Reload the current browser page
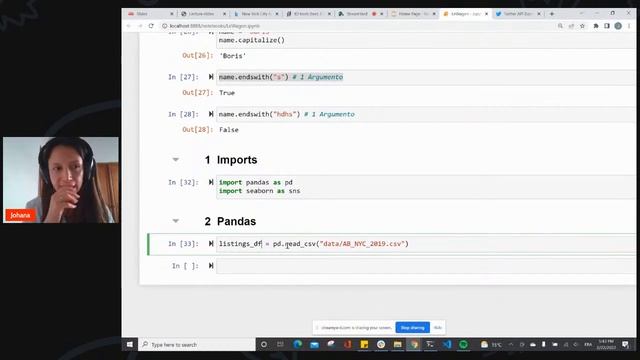Viewport: 640px width, 360px height. [151, 26]
